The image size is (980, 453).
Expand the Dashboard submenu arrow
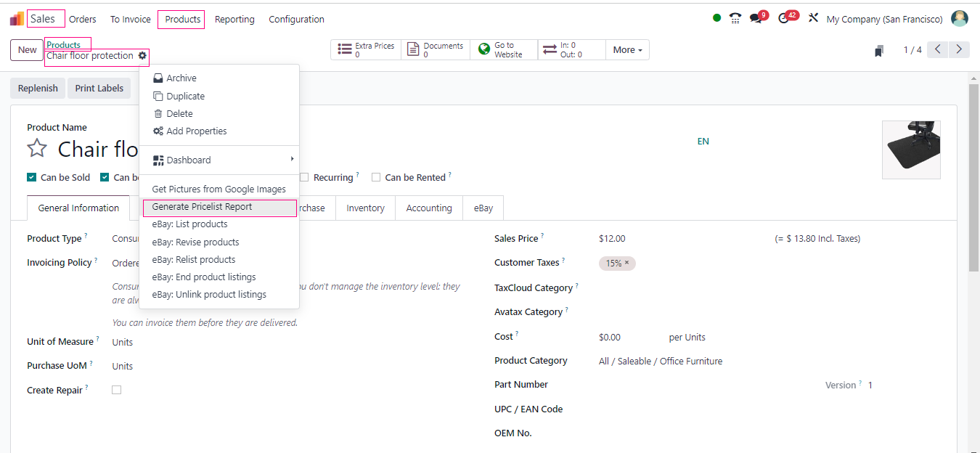(x=292, y=160)
